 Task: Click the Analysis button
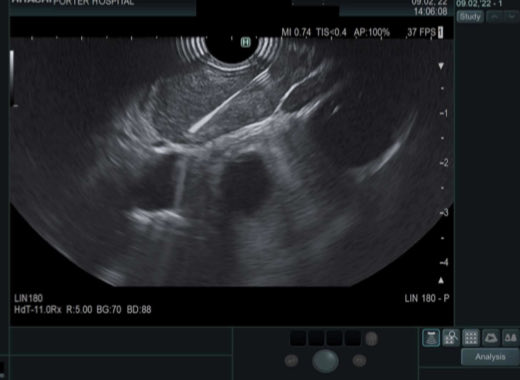click(490, 357)
